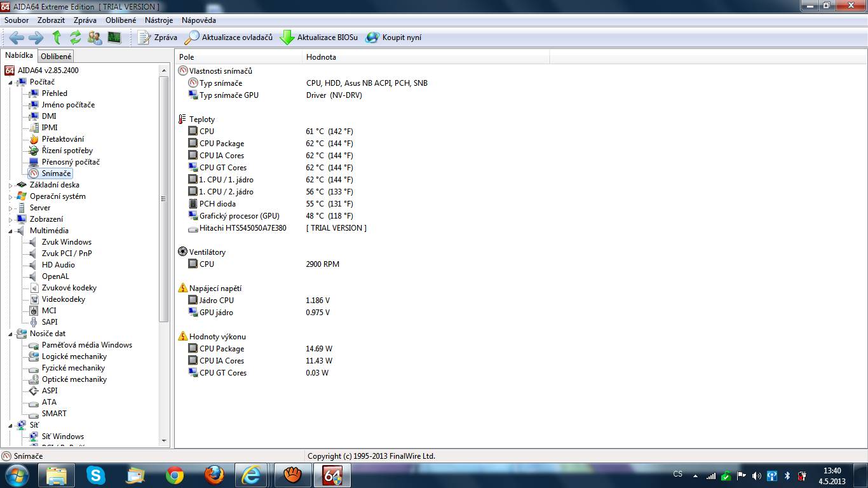Click the Forward arrow toolbar icon
Image resolution: width=868 pixels, height=488 pixels.
[x=36, y=37]
